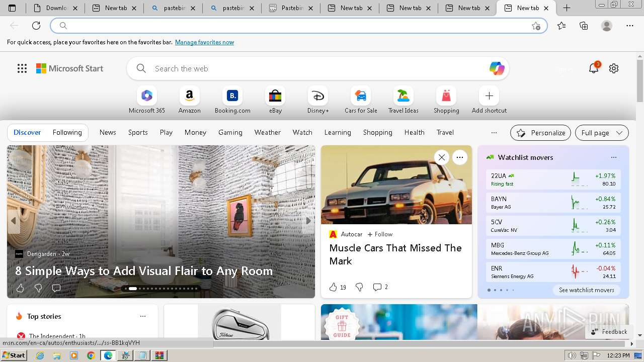Viewport: 644px width, 362px height.
Task: Show more feed categories ellipsis
Action: (494, 133)
